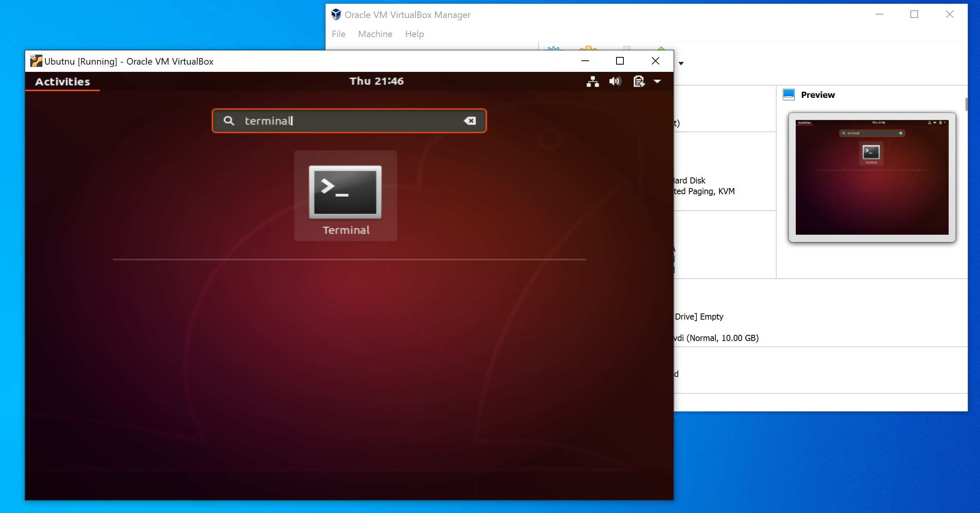Click the VirtualBox Manager logo icon in title bar
Image resolution: width=980 pixels, height=513 pixels.
click(336, 15)
